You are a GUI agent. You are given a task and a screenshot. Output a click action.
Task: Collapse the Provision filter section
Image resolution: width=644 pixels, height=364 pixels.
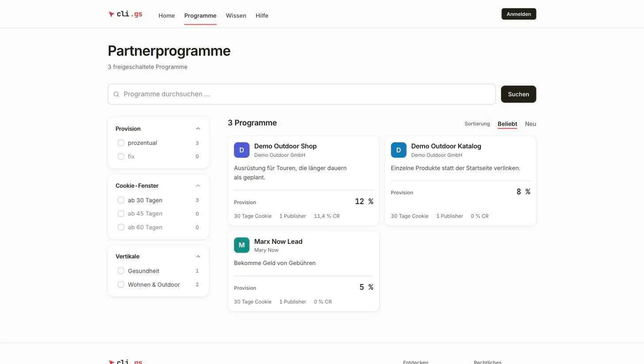click(198, 129)
